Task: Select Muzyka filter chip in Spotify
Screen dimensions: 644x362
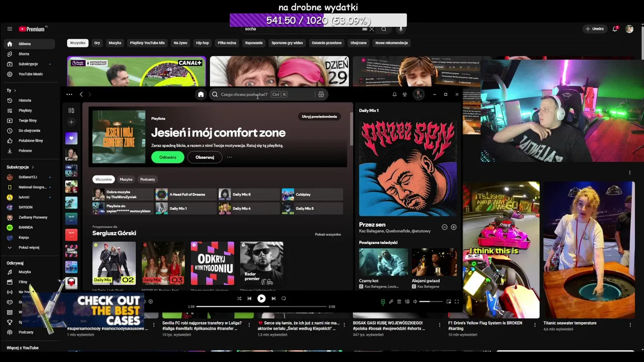Action: click(x=126, y=179)
